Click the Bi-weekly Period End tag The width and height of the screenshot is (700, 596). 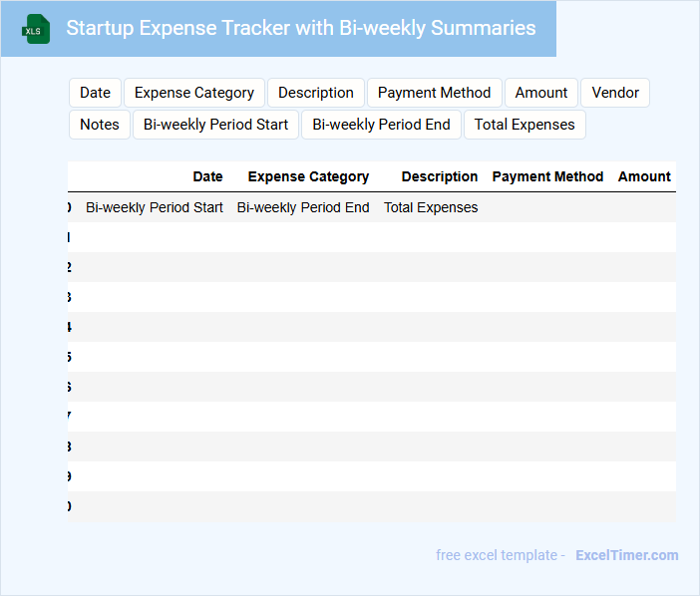381,125
